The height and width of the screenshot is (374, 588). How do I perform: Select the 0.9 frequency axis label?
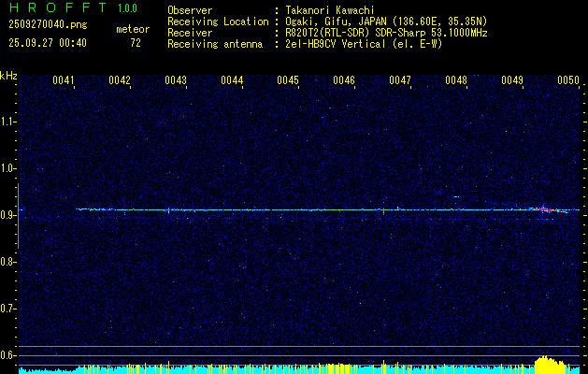click(8, 215)
